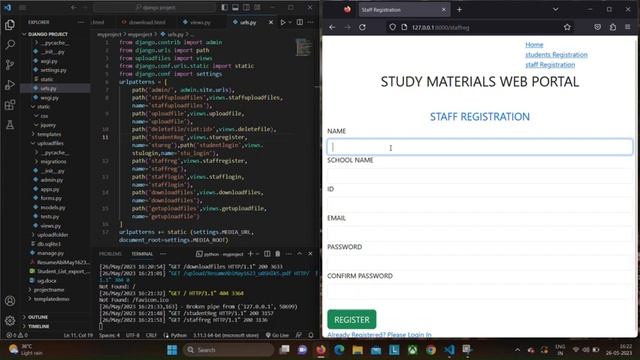Open a new tab in Firefox
The width and height of the screenshot is (640, 360).
(x=459, y=9)
